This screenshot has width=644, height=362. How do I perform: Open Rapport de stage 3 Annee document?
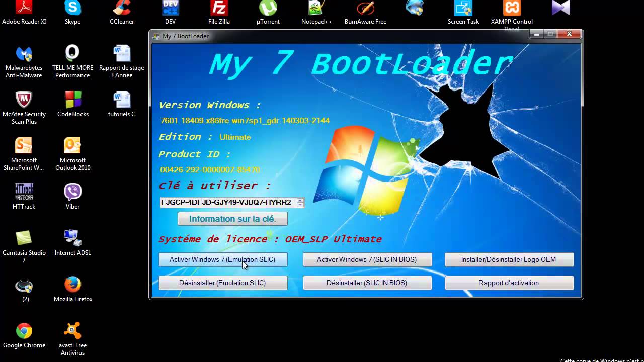coord(122,62)
